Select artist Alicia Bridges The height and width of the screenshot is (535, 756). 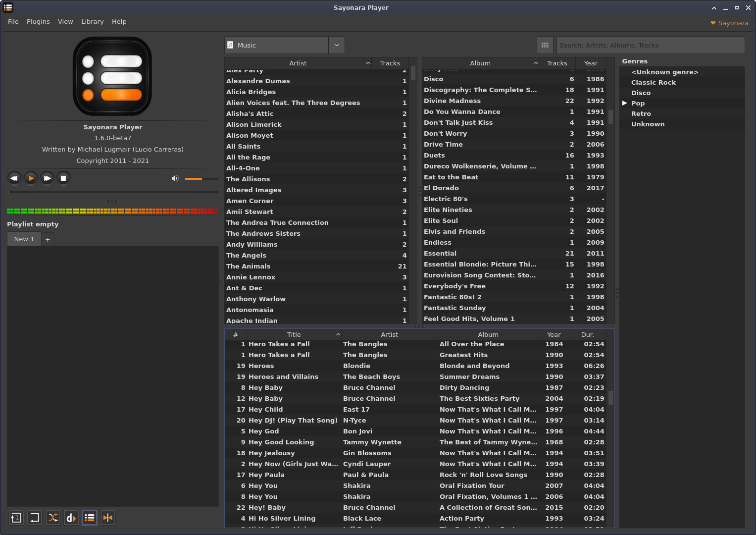coord(316,92)
